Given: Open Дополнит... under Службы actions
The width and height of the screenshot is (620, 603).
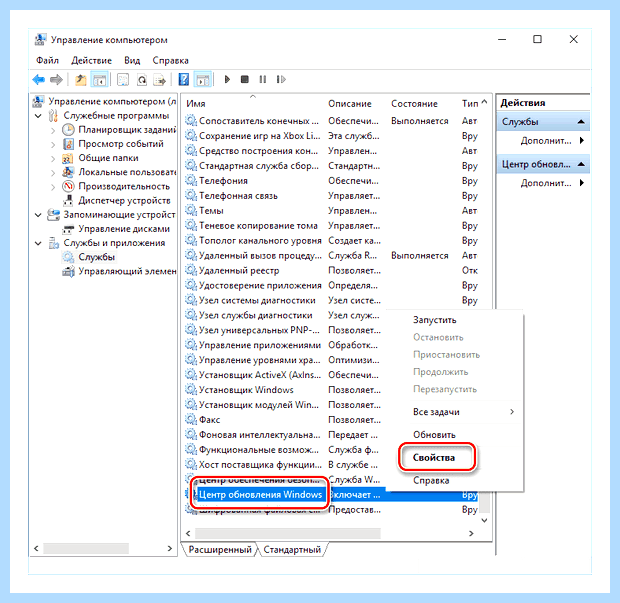Looking at the screenshot, I should (x=546, y=141).
